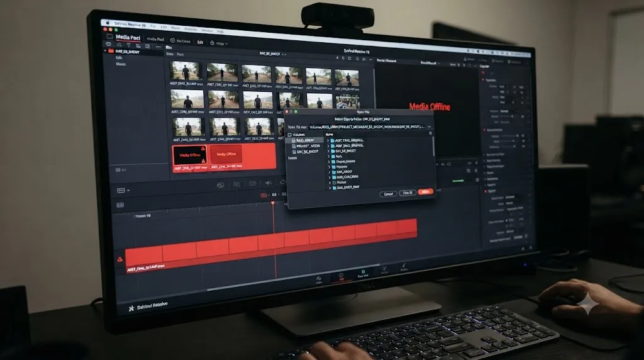644x360 pixels.
Task: Switch to the underlined Media Pool tab
Action: point(128,37)
